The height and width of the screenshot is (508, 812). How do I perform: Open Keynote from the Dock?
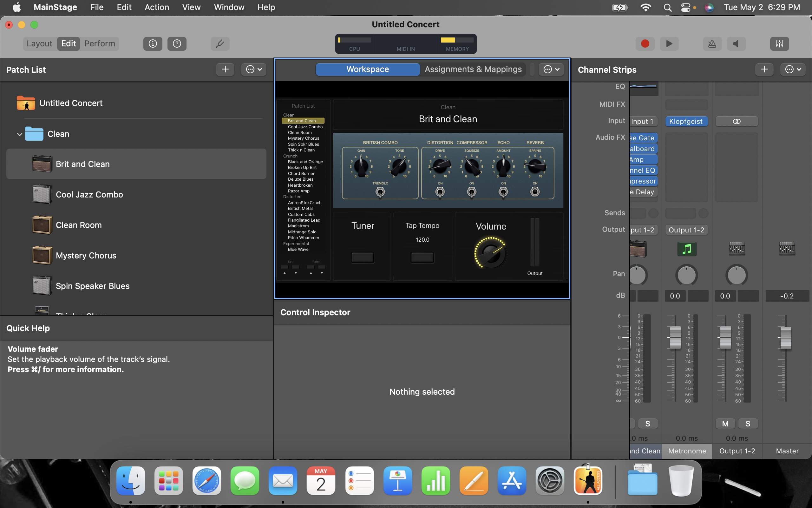pyautogui.click(x=398, y=480)
